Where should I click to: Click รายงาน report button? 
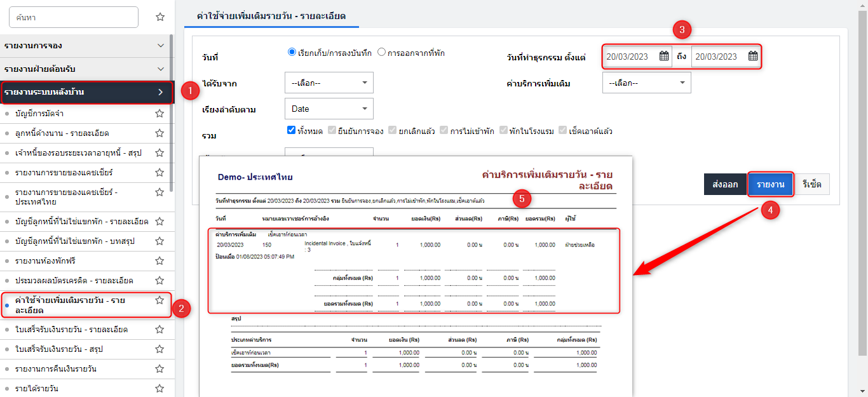click(770, 184)
